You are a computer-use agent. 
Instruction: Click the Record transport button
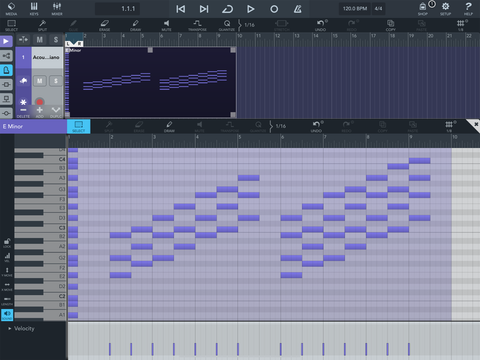[x=274, y=9]
